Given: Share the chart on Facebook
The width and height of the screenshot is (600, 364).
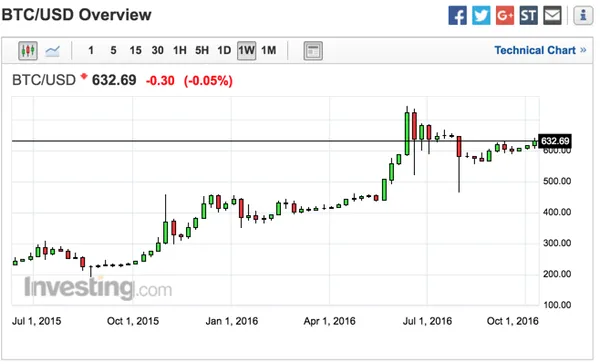Looking at the screenshot, I should 457,16.
